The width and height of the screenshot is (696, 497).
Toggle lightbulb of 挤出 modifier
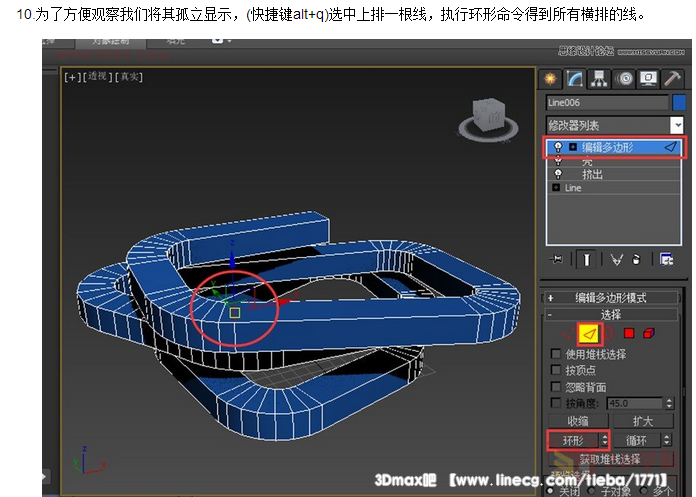coord(558,174)
